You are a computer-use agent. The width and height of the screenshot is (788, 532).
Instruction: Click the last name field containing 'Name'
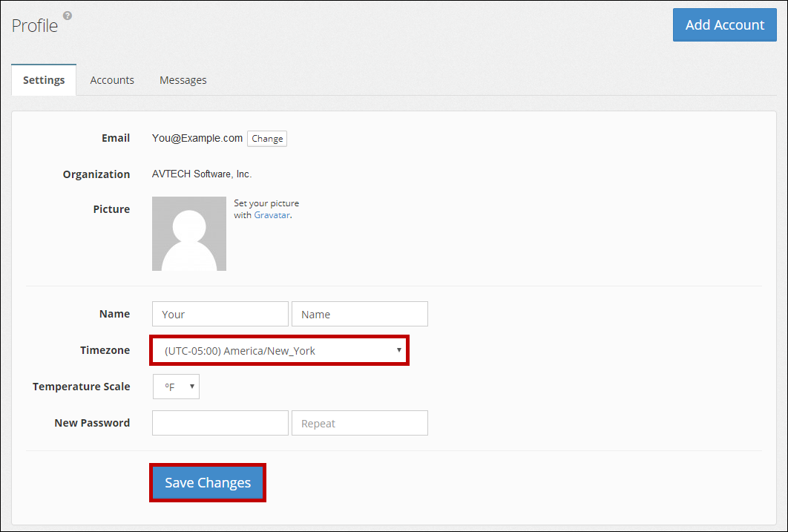[359, 314]
